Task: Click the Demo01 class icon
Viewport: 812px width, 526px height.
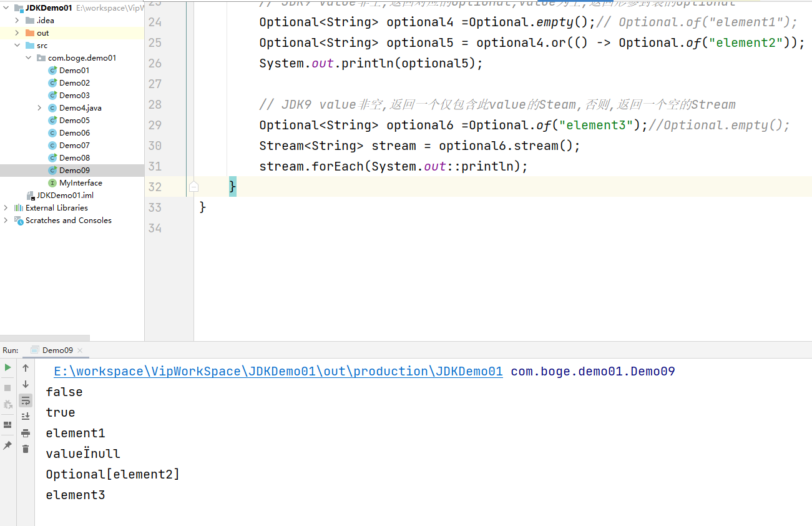Action: point(52,70)
